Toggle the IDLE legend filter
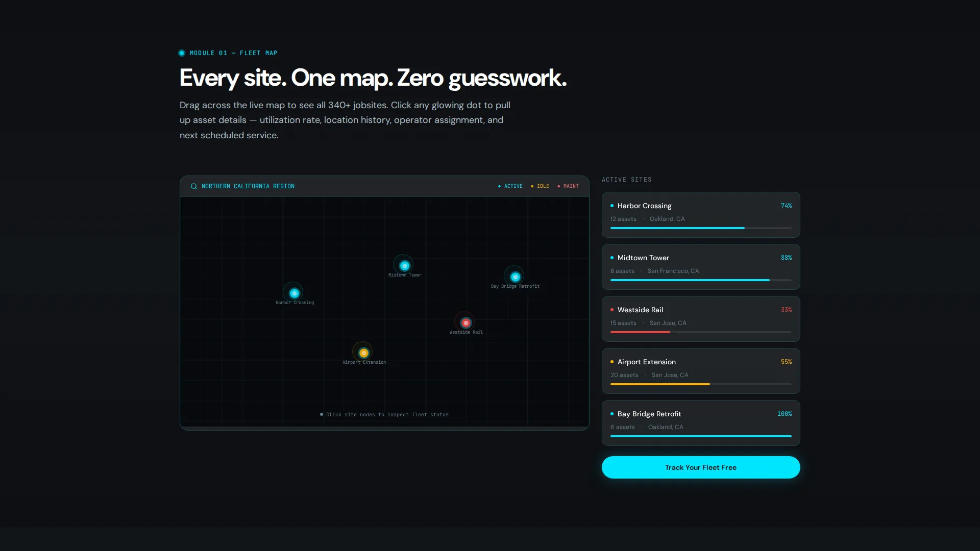The height and width of the screenshot is (551, 980). [540, 186]
